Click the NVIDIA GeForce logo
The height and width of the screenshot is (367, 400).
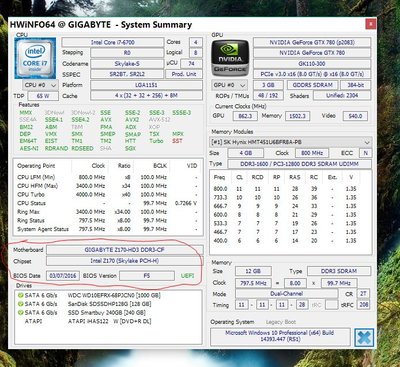click(x=230, y=58)
